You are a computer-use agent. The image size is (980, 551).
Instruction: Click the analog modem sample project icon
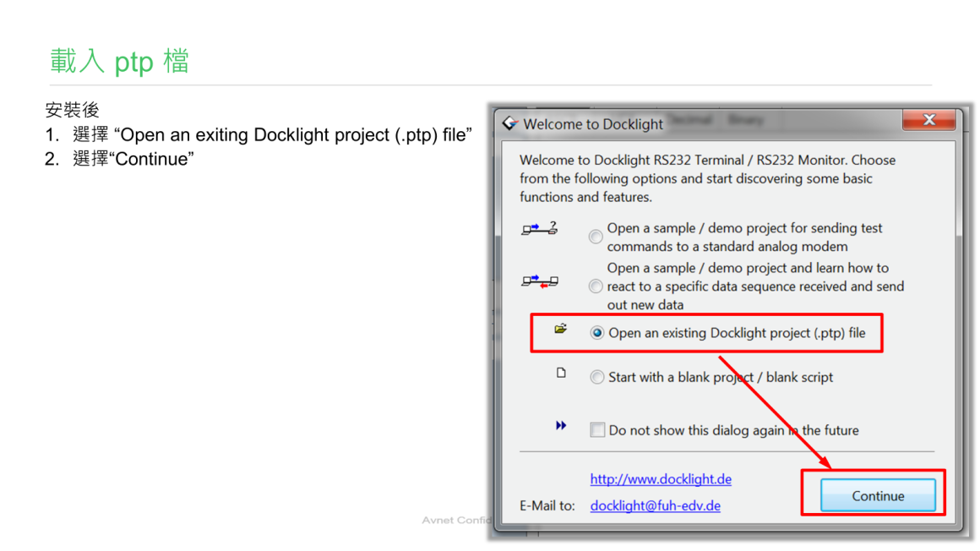click(x=540, y=228)
